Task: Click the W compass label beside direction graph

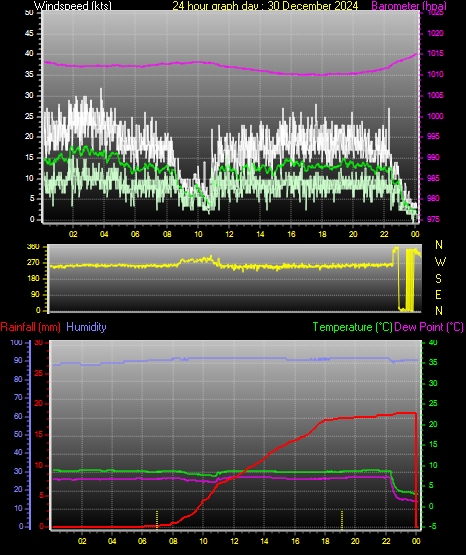Action: pyautogui.click(x=440, y=262)
